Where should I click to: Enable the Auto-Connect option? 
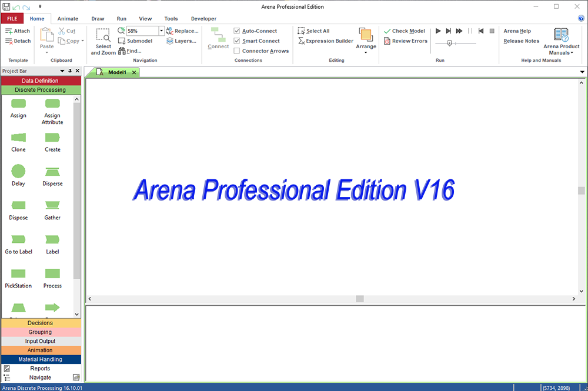(x=238, y=31)
